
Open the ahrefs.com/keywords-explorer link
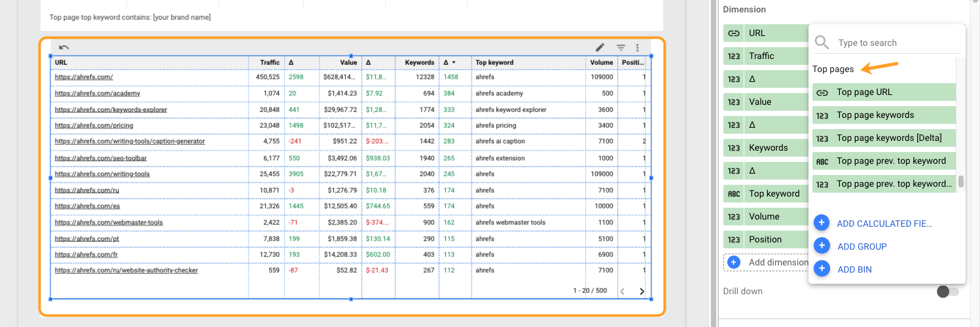(111, 109)
